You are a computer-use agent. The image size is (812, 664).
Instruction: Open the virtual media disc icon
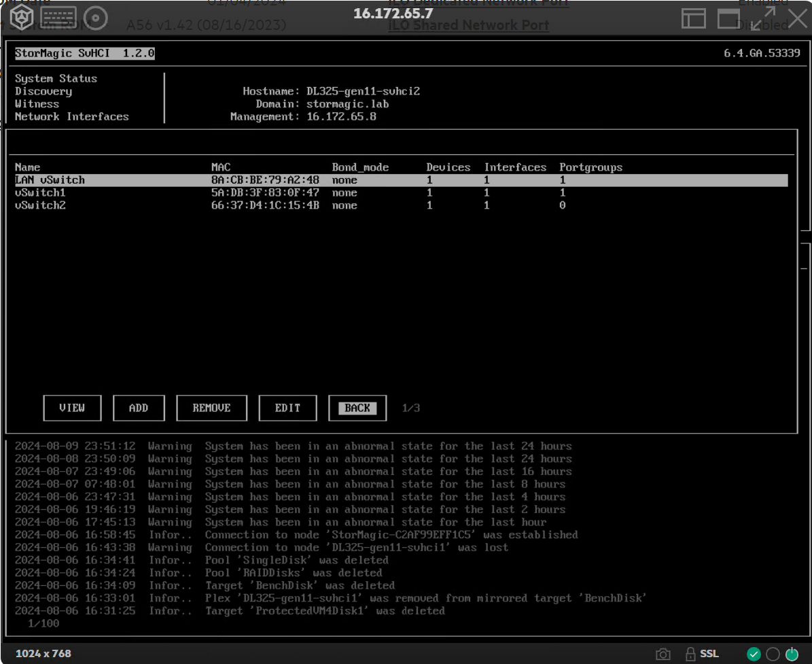(x=95, y=18)
